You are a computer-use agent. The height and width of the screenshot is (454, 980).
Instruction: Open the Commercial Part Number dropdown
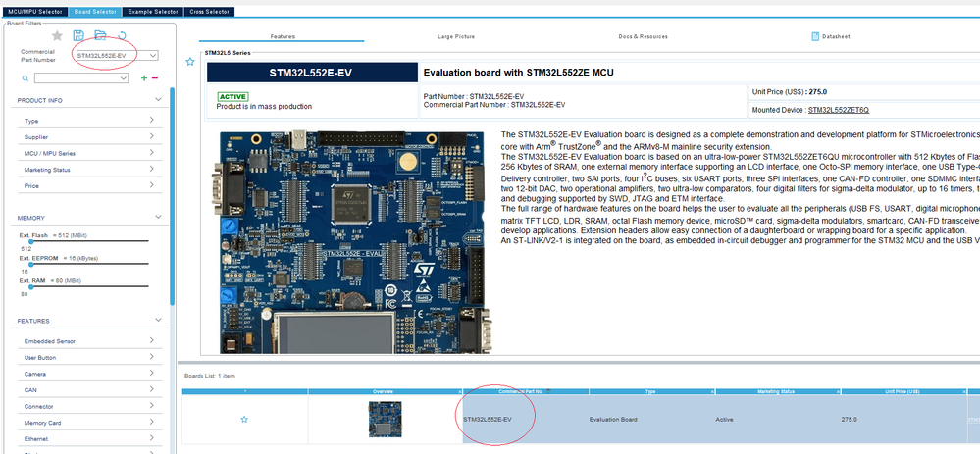click(x=153, y=56)
